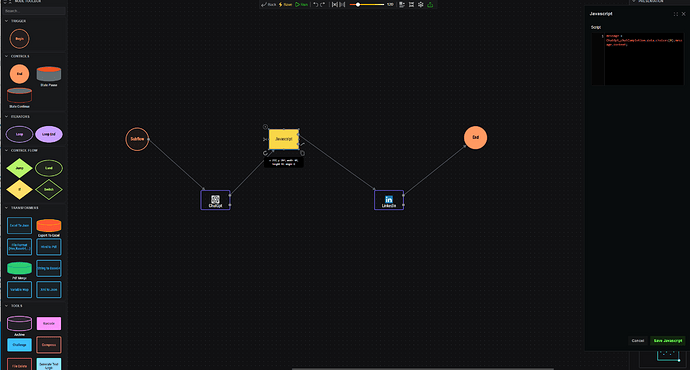Viewport: 690px width, 370px height.
Task: Select the File Format transformer box
Action: tap(19, 247)
